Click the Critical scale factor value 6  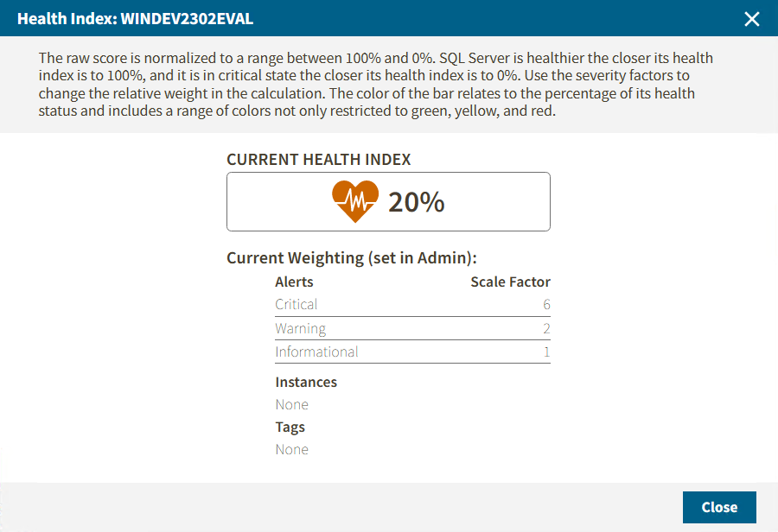click(546, 305)
